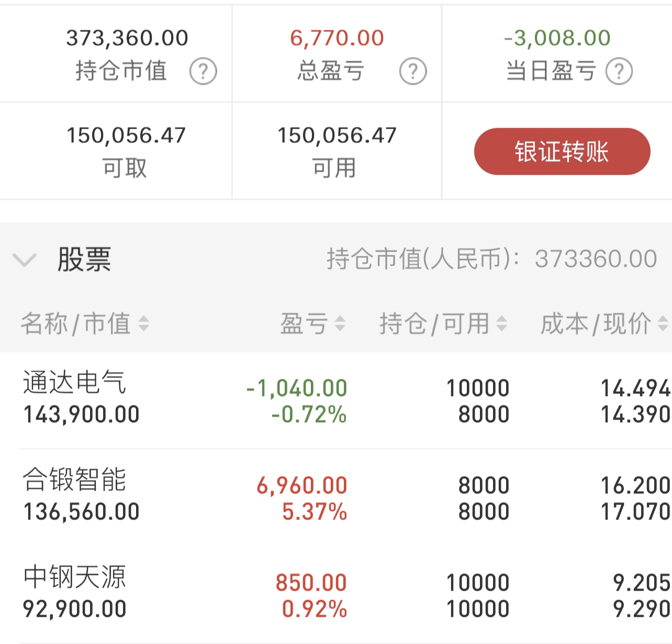Open 合锻智能 stock holding row

[x=336, y=498]
